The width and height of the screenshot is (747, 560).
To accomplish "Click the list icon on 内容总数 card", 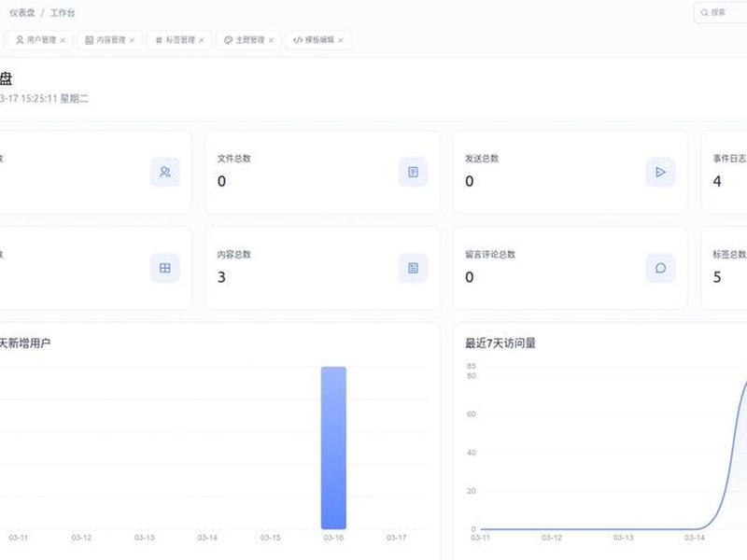I will [x=413, y=268].
